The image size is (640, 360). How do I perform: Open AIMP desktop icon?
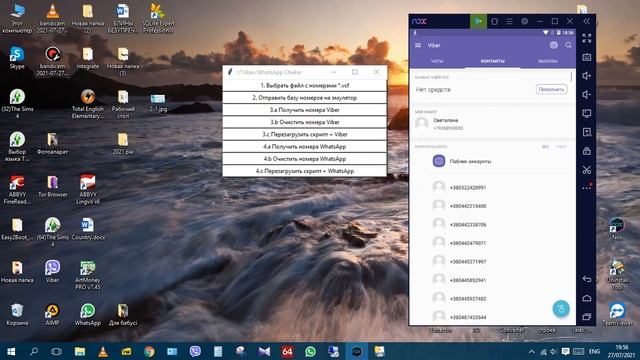tap(53, 314)
